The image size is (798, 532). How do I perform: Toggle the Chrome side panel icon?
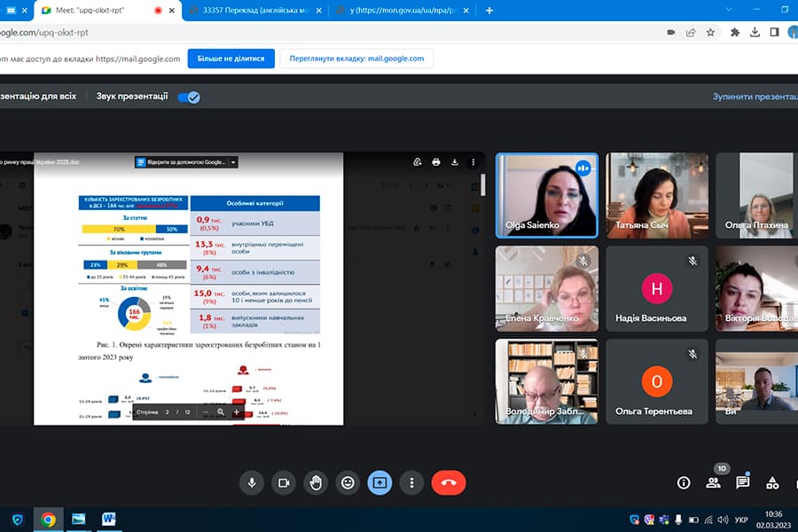(774, 33)
